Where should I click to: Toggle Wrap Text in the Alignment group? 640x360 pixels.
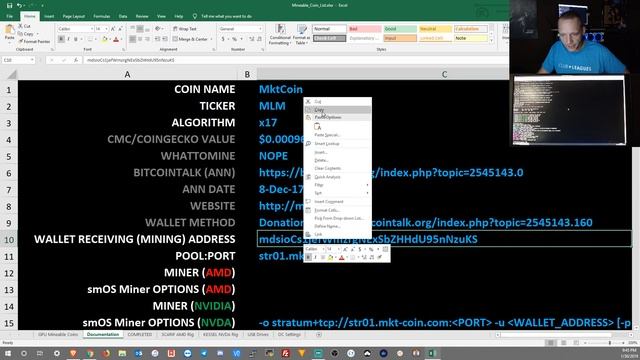(x=184, y=29)
